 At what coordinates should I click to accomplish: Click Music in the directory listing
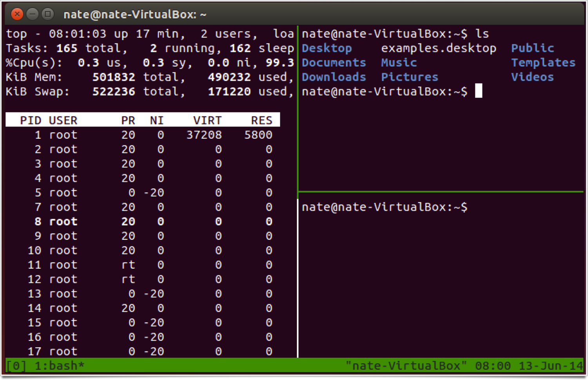398,62
